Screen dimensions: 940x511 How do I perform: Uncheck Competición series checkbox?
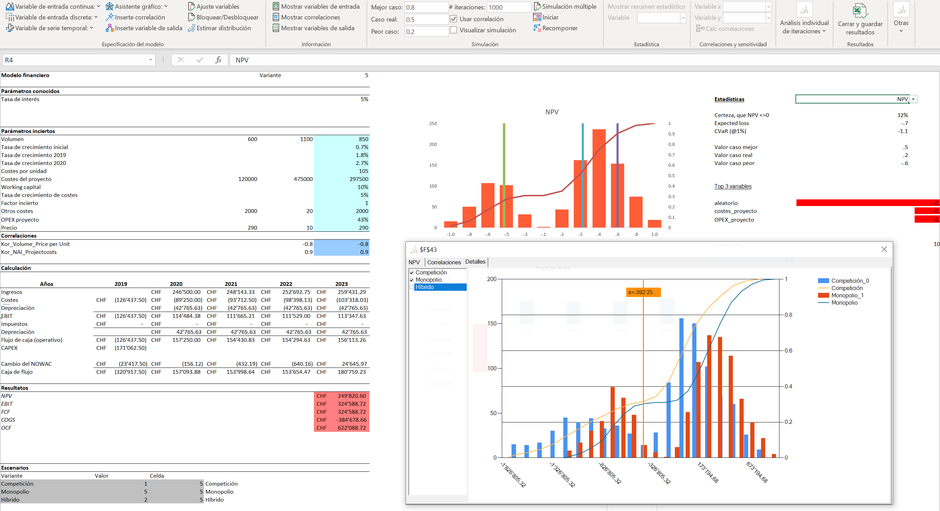pos(412,273)
